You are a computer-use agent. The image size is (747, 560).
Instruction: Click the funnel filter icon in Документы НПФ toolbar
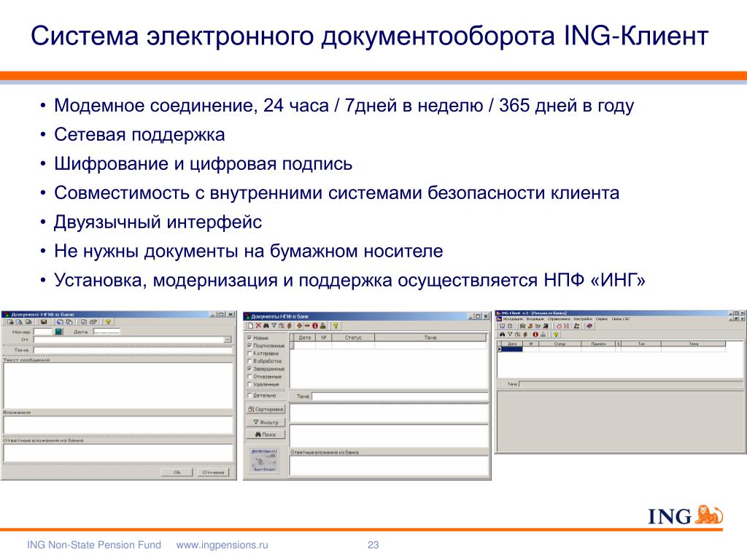coord(274,326)
